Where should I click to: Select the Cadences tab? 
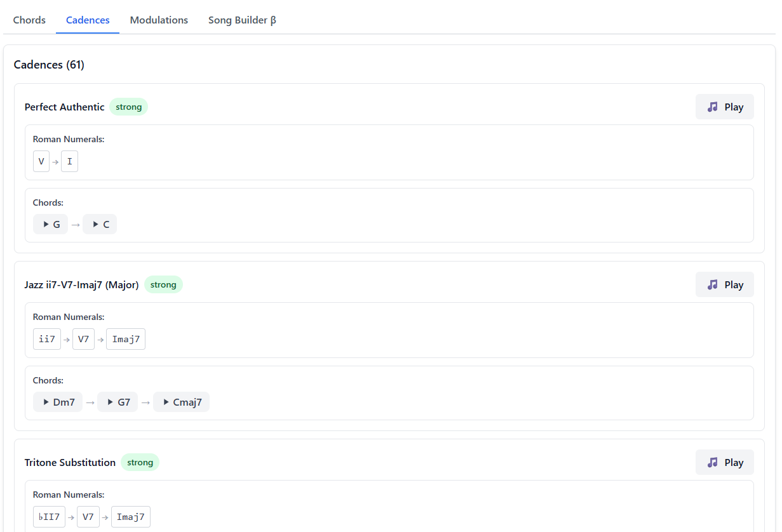pyautogui.click(x=88, y=20)
